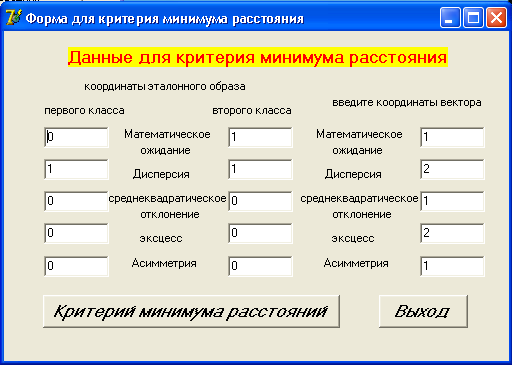
Task: Click the 'Критерий минимума расстояний' button
Action: pos(191,311)
